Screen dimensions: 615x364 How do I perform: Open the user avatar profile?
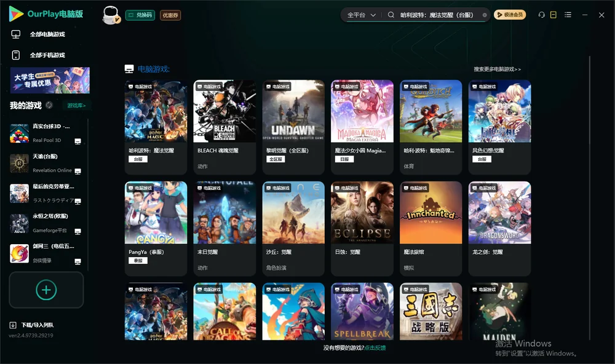[x=111, y=15]
